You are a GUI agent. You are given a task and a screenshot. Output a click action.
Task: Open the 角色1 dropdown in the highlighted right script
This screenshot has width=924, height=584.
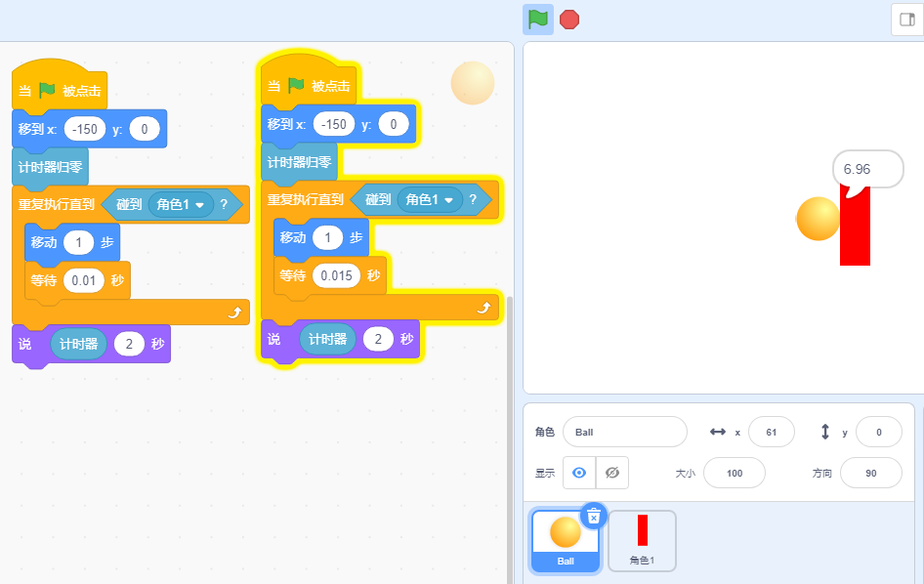[430, 200]
